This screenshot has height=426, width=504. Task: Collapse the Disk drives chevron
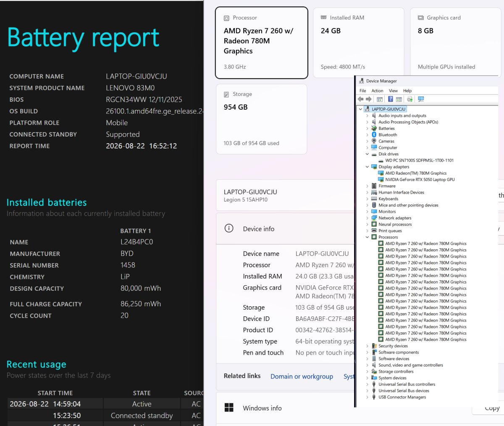pos(367,154)
